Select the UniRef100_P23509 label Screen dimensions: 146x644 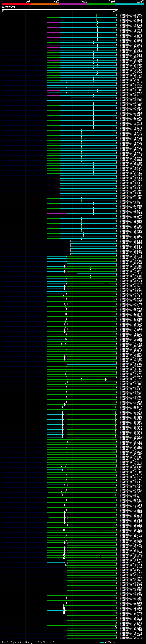tap(131, 85)
